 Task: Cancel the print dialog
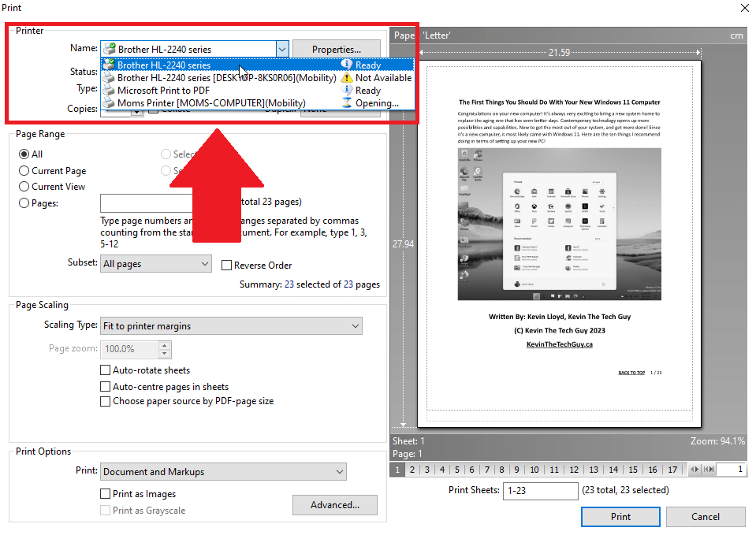[706, 517]
